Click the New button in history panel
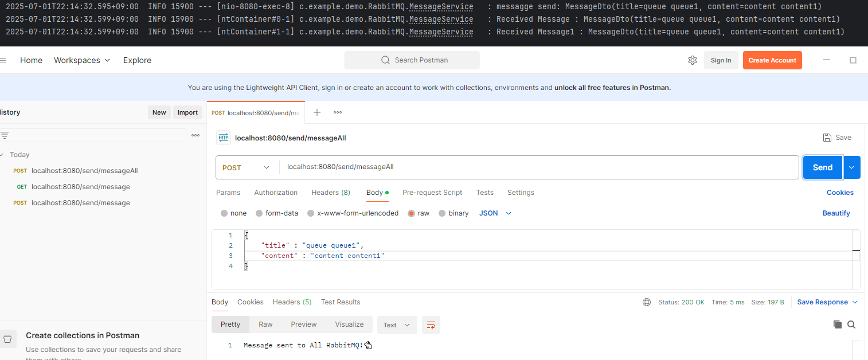The height and width of the screenshot is (360, 868). tap(159, 112)
